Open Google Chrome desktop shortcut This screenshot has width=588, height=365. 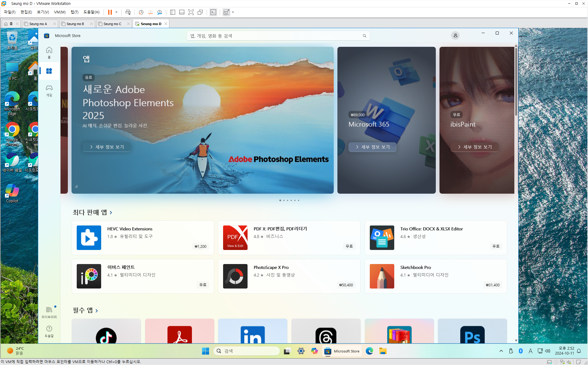coord(12,134)
